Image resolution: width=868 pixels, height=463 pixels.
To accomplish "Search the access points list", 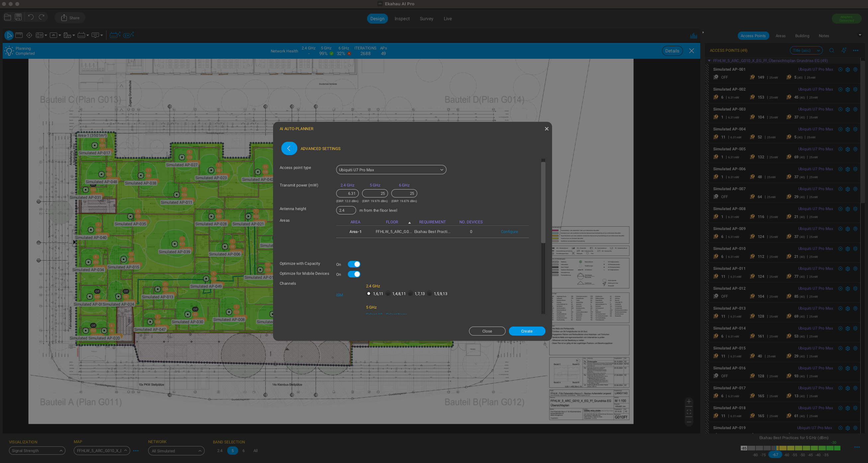I will point(831,50).
